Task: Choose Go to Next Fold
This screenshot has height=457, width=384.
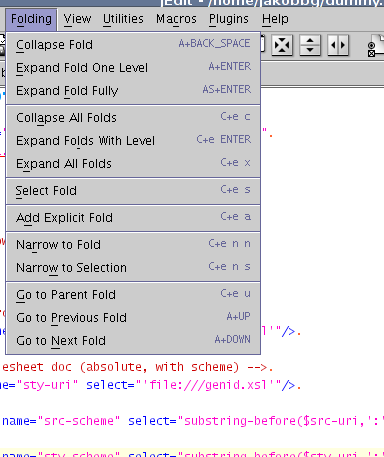Action: [x=133, y=341]
